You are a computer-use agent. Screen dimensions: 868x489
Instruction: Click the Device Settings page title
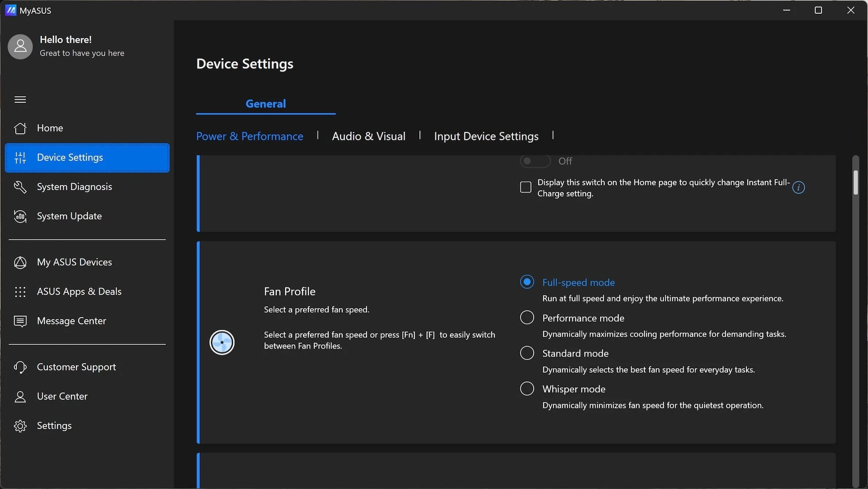coord(245,64)
